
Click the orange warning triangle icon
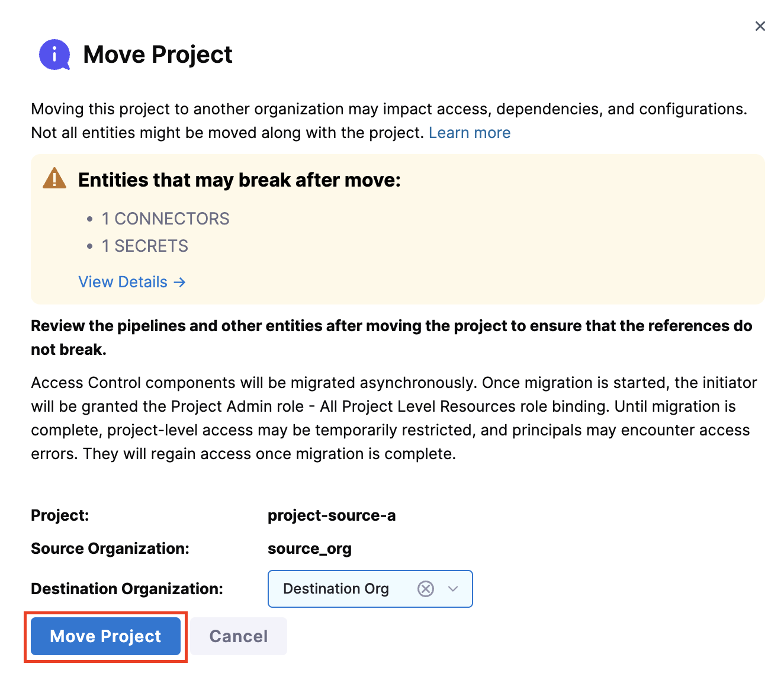(x=54, y=178)
